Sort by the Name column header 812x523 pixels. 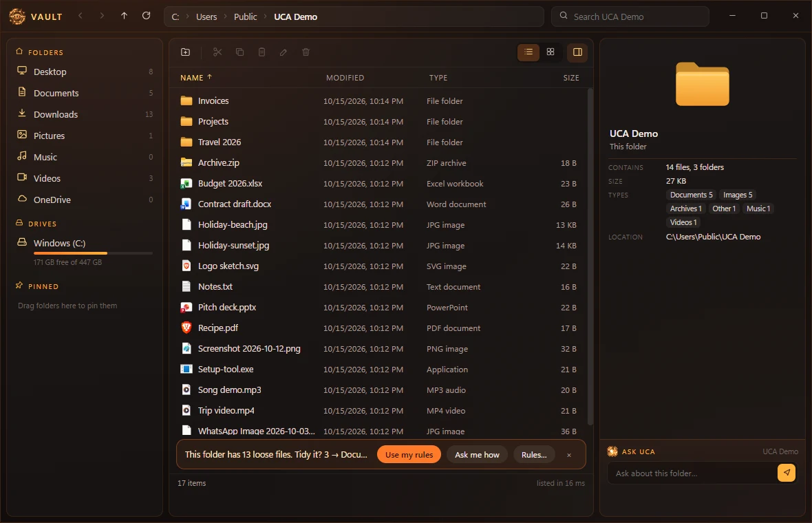pos(195,77)
